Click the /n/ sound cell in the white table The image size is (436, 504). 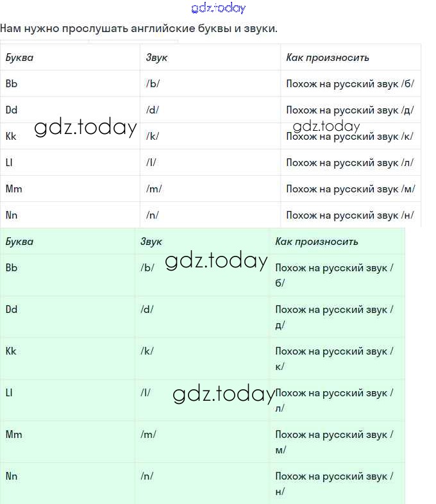[153, 215]
